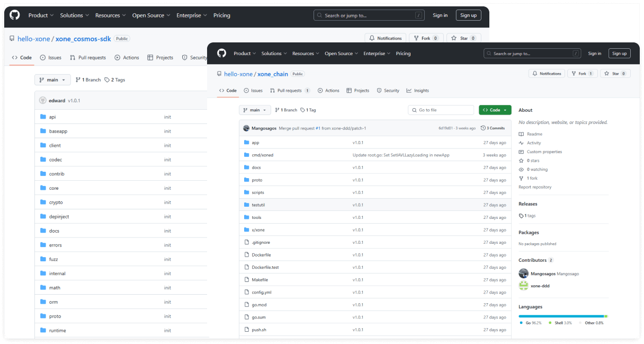Click the commit history clock icon

pyautogui.click(x=483, y=128)
